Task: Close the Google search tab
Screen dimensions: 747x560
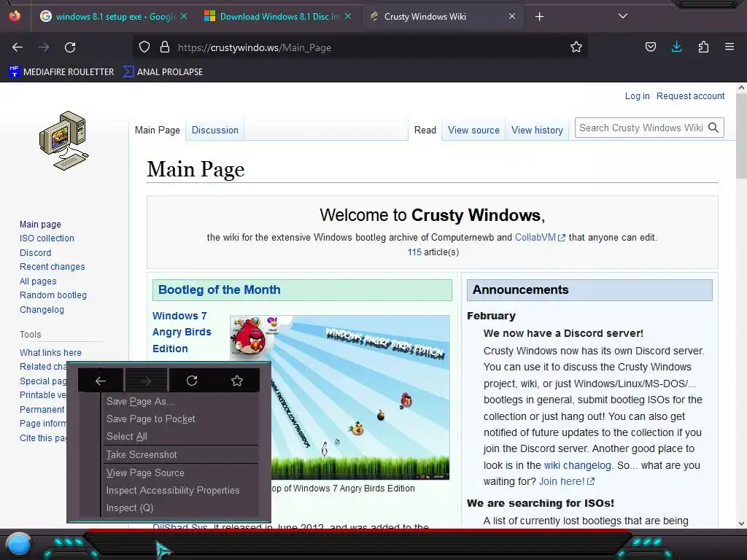Action: [183, 16]
